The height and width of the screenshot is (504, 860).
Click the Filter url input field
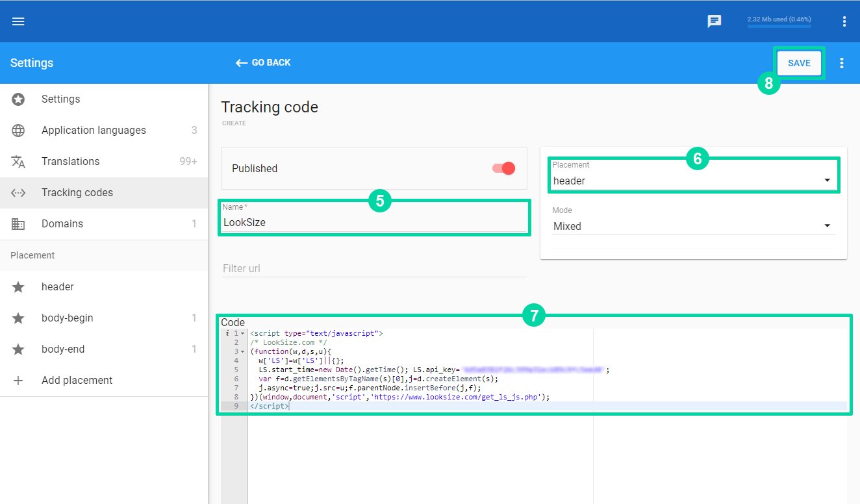pos(374,268)
